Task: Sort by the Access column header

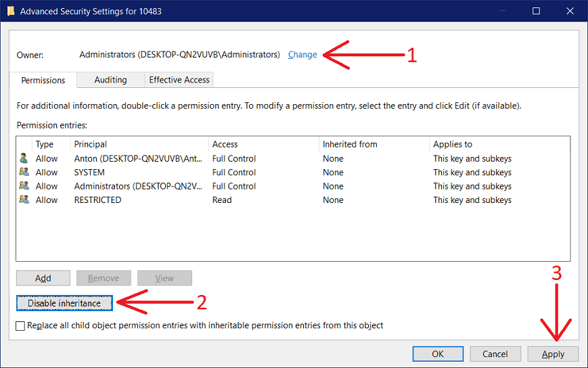Action: click(263, 144)
